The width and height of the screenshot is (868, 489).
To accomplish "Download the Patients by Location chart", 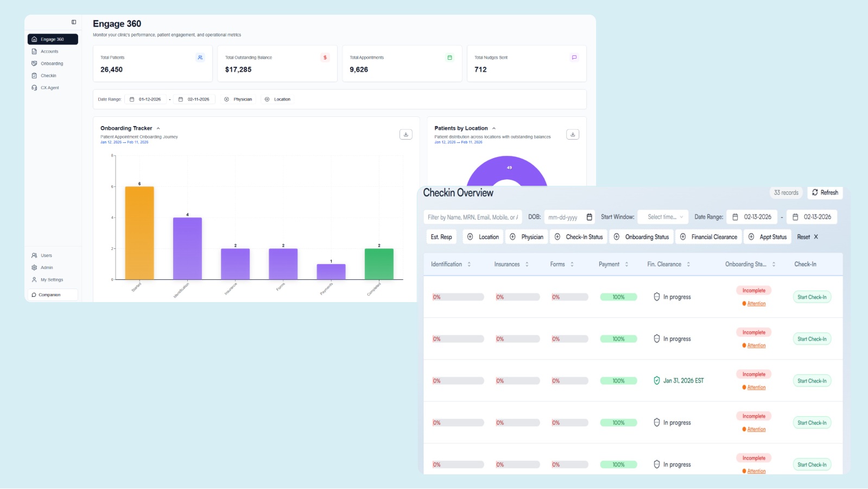I will (573, 134).
